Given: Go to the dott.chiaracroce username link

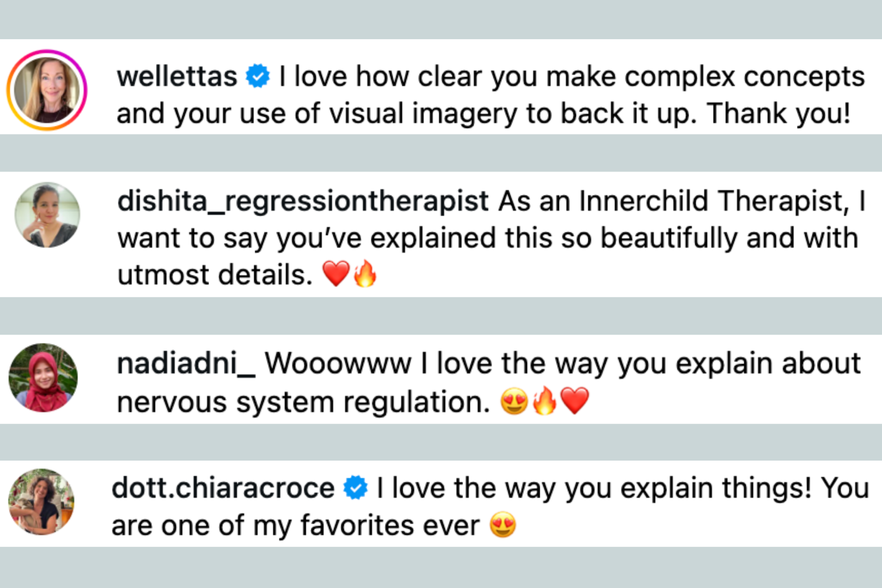Looking at the screenshot, I should coord(223,488).
